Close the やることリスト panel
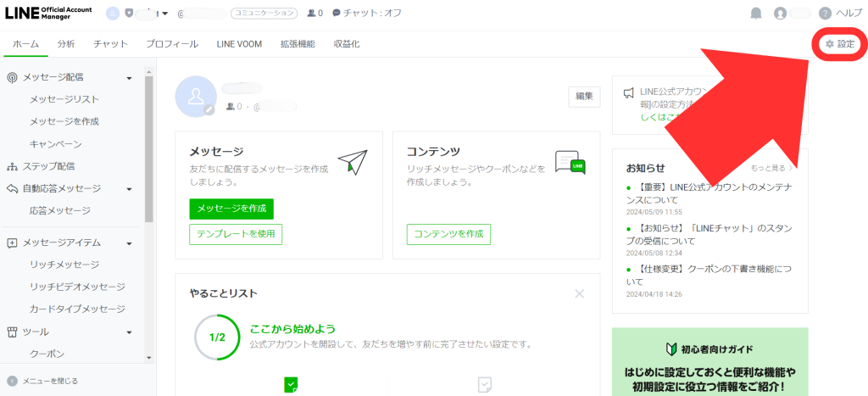The image size is (868, 396). click(580, 293)
